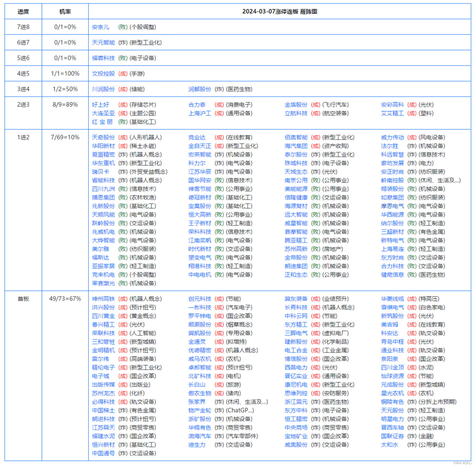The image size is (476, 467).
Task: Click 大连圣亚 theme park stock
Action: click(x=103, y=113)
